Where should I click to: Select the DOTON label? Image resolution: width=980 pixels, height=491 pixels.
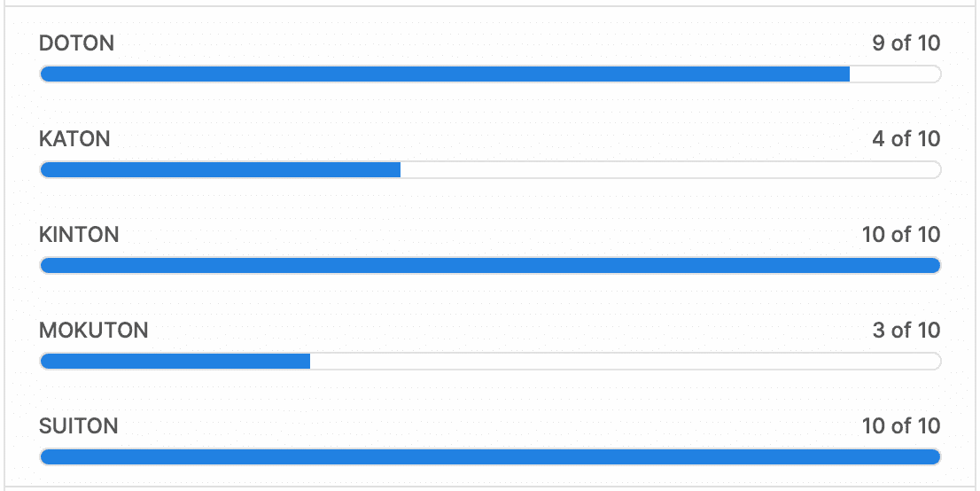[x=76, y=43]
